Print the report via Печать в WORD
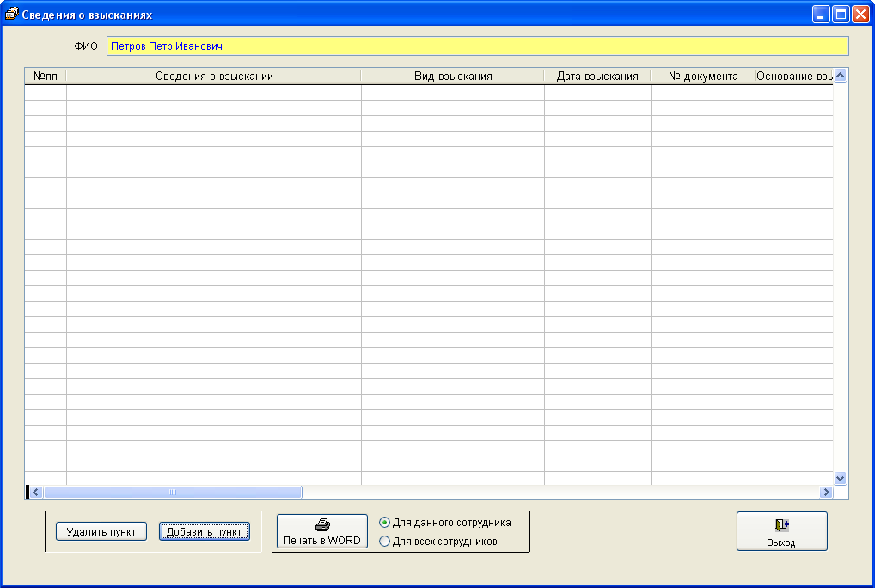The image size is (875, 588). pos(322,531)
